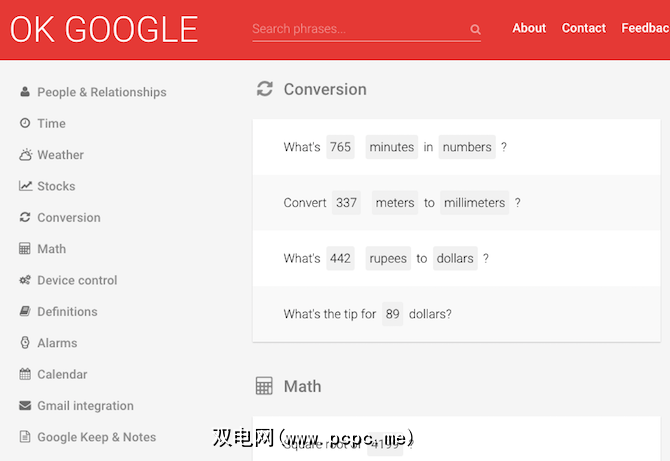Click the Math calculator icon in sidebar
Image resolution: width=670 pixels, height=461 pixels.
pos(25,248)
